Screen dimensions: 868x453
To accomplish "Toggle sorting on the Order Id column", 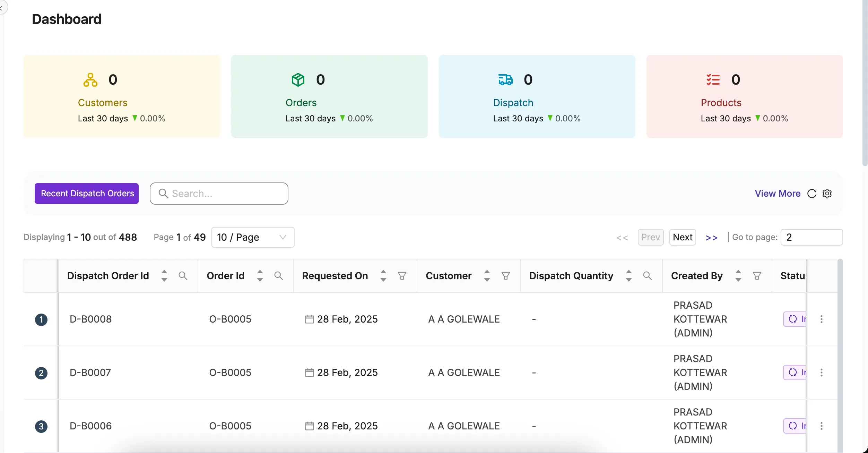I will (x=259, y=275).
